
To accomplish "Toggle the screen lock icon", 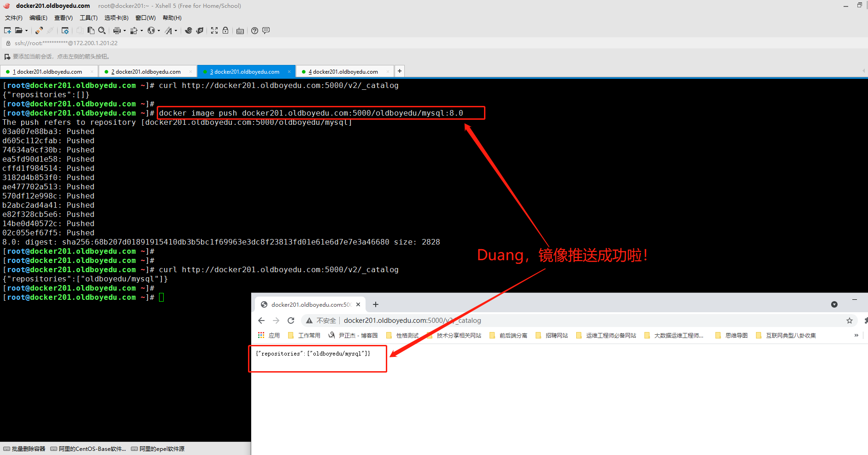I will pos(225,30).
